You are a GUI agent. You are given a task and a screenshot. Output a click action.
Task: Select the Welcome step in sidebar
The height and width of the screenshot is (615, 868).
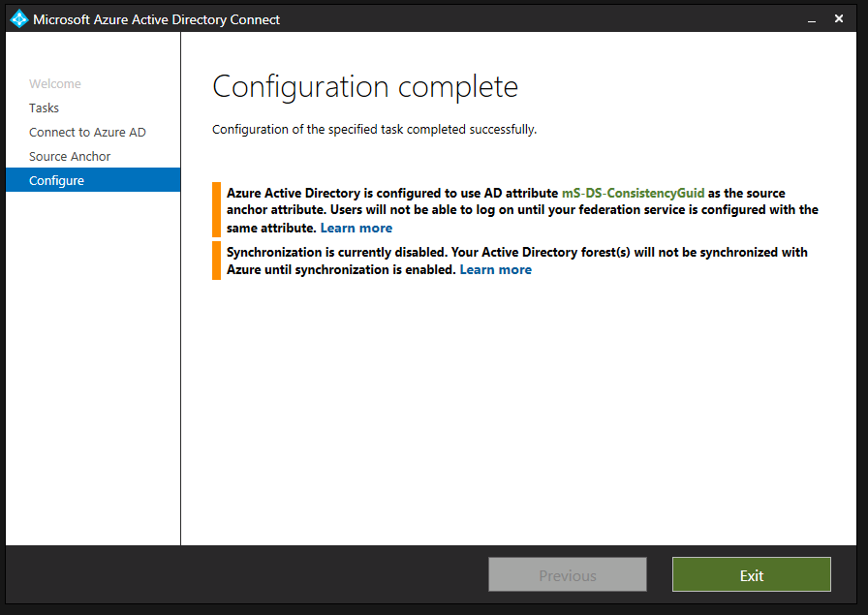pos(55,84)
